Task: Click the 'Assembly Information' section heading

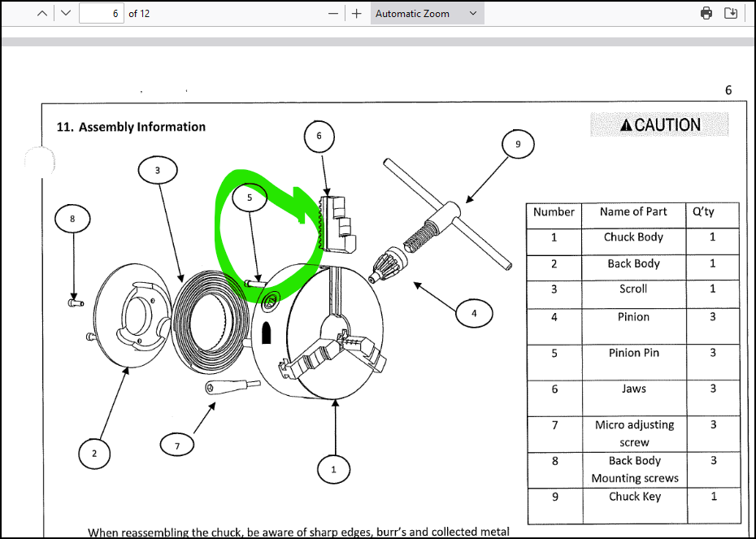Action: (x=131, y=127)
